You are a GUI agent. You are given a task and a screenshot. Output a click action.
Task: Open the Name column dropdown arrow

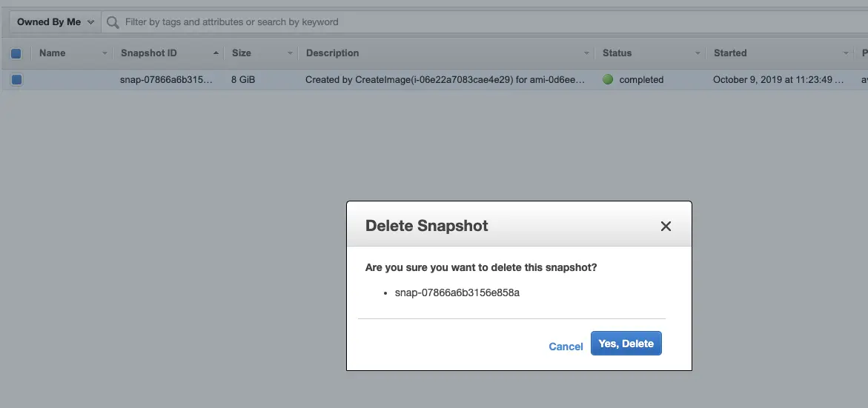[105, 53]
